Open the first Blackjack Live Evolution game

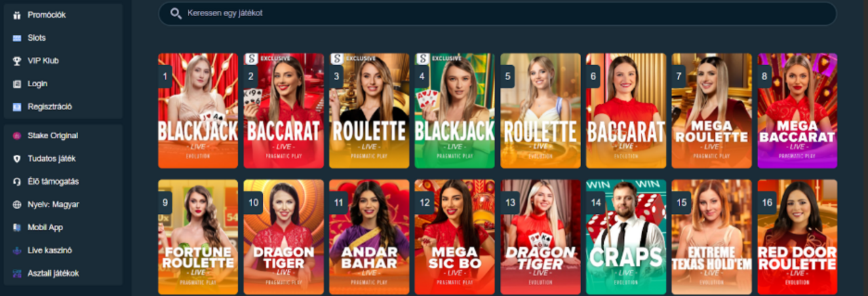click(198, 111)
